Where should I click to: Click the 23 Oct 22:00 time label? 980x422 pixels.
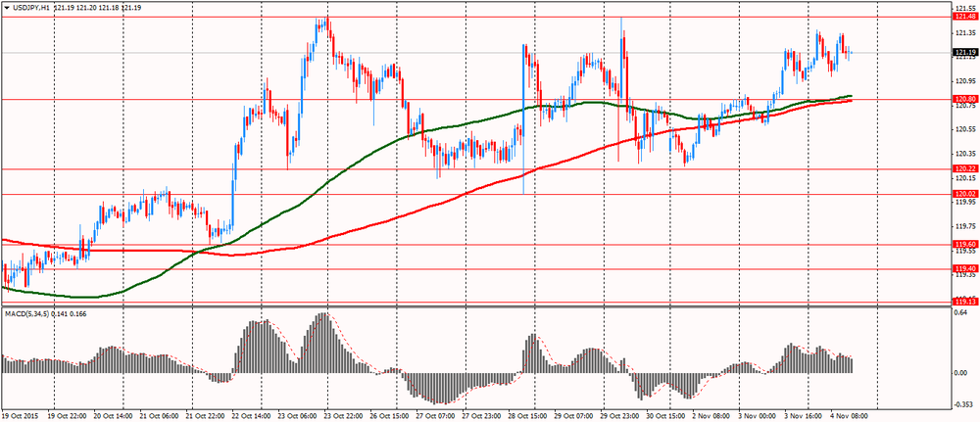click(344, 414)
